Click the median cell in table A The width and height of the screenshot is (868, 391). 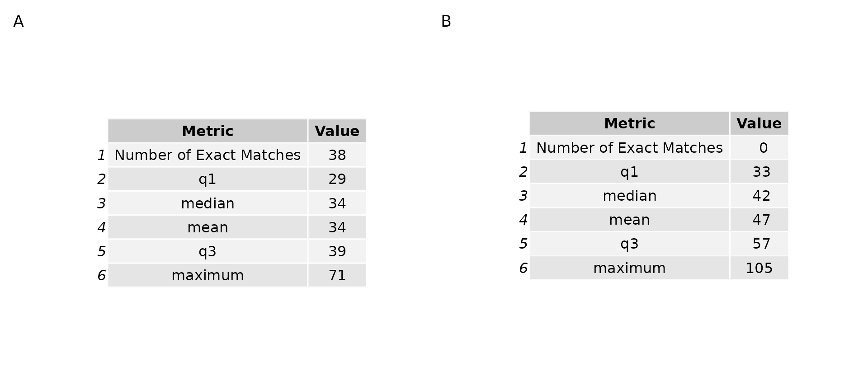[208, 203]
